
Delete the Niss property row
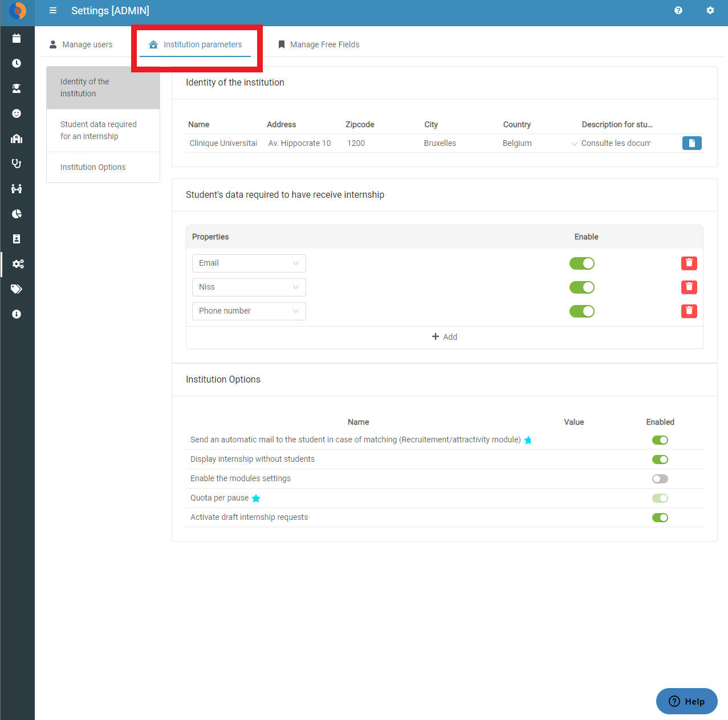coord(689,287)
